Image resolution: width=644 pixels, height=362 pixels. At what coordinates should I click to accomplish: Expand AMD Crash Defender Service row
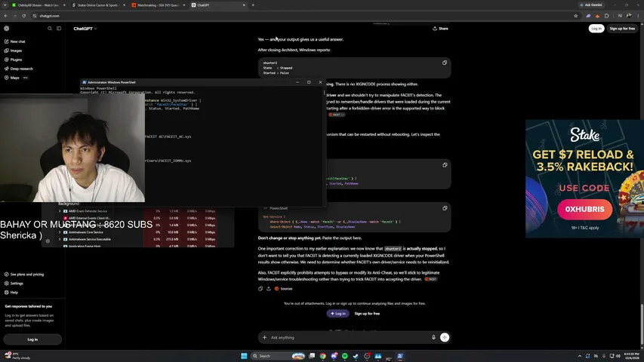[x=60, y=211]
